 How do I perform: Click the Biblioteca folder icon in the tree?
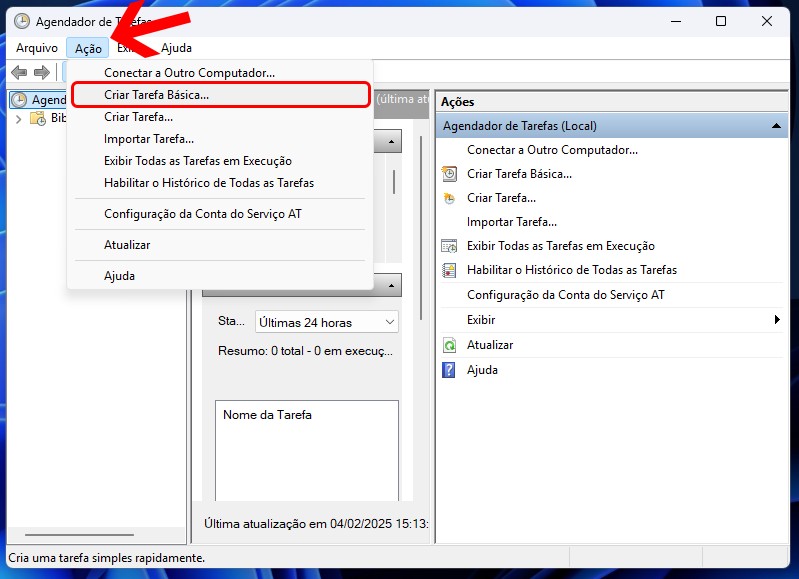(x=38, y=118)
